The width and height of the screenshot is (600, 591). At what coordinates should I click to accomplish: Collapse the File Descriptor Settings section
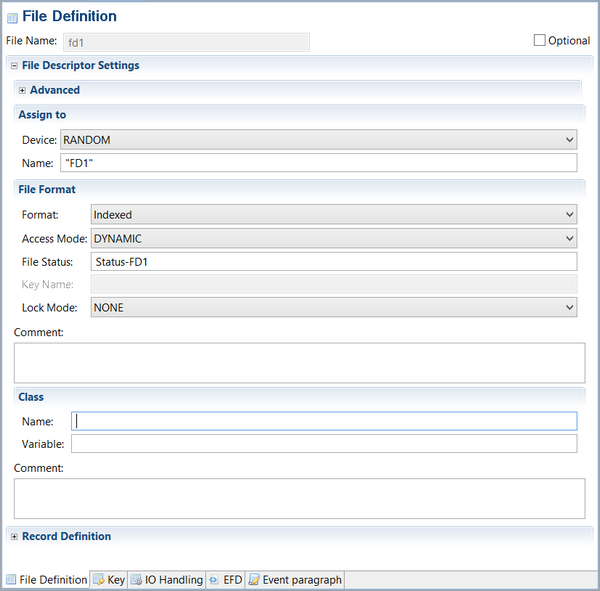click(x=14, y=66)
